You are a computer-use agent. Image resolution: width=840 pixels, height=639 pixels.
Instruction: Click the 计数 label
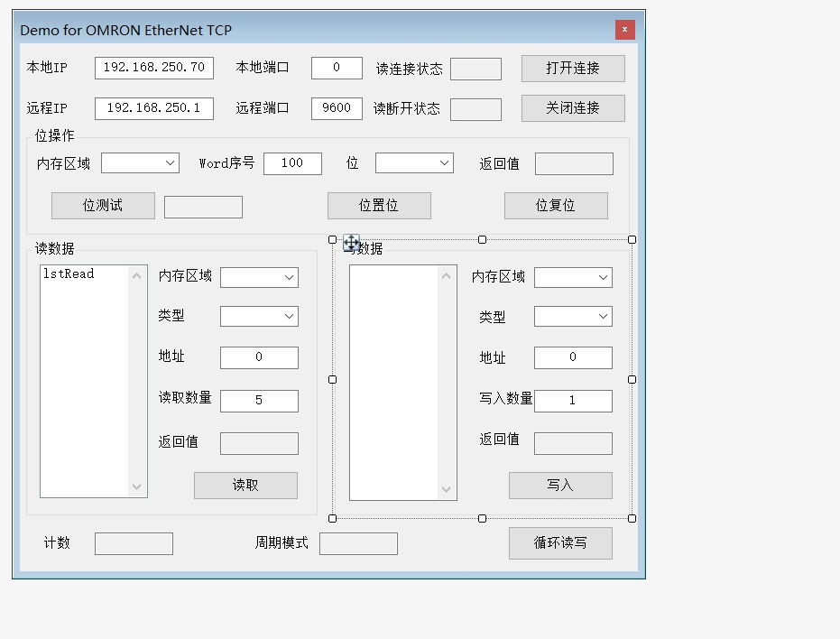(57, 543)
